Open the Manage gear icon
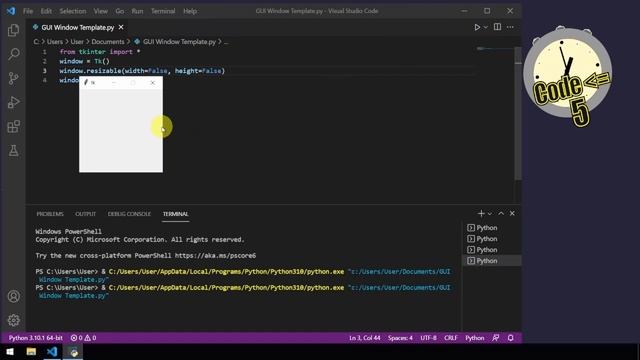 coord(13,320)
